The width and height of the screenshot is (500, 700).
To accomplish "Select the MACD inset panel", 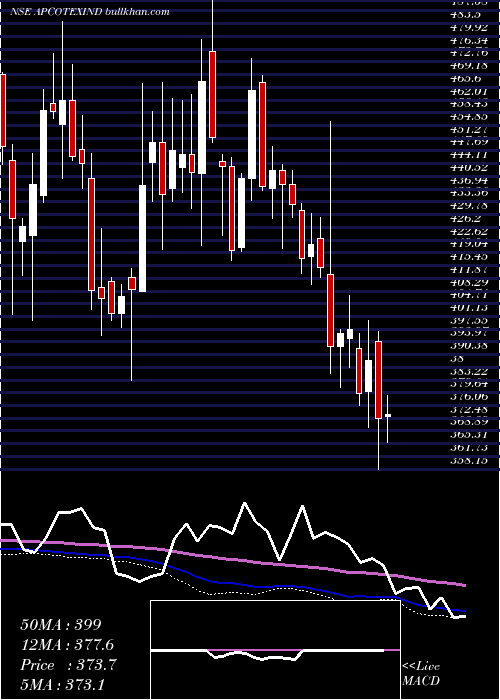I will [x=275, y=650].
